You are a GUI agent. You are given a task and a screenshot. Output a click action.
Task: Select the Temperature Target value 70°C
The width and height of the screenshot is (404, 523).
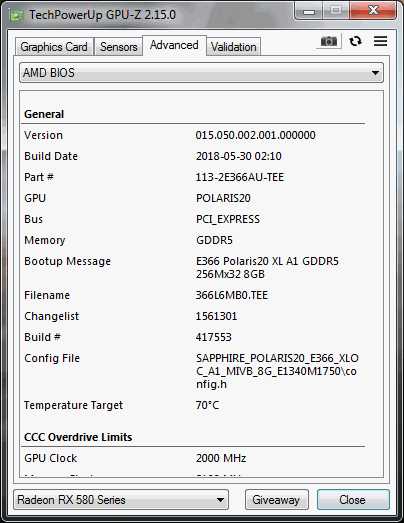pos(208,406)
